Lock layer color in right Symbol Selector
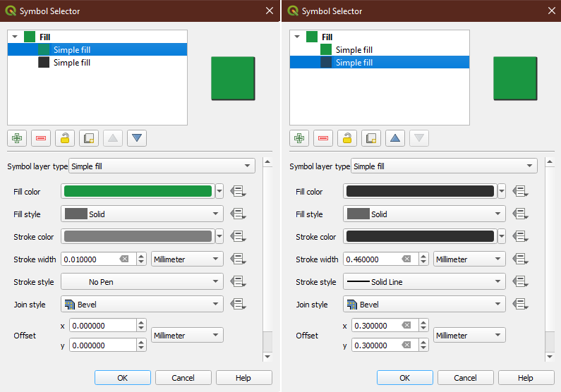This screenshot has height=392, width=561. (347, 138)
